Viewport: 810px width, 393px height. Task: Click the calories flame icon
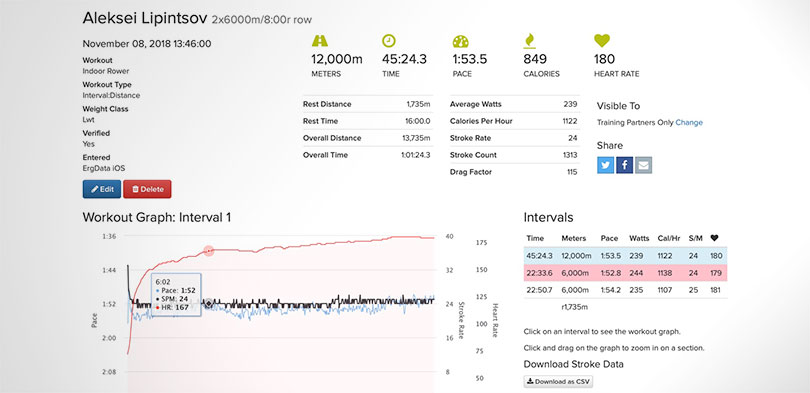click(x=529, y=41)
